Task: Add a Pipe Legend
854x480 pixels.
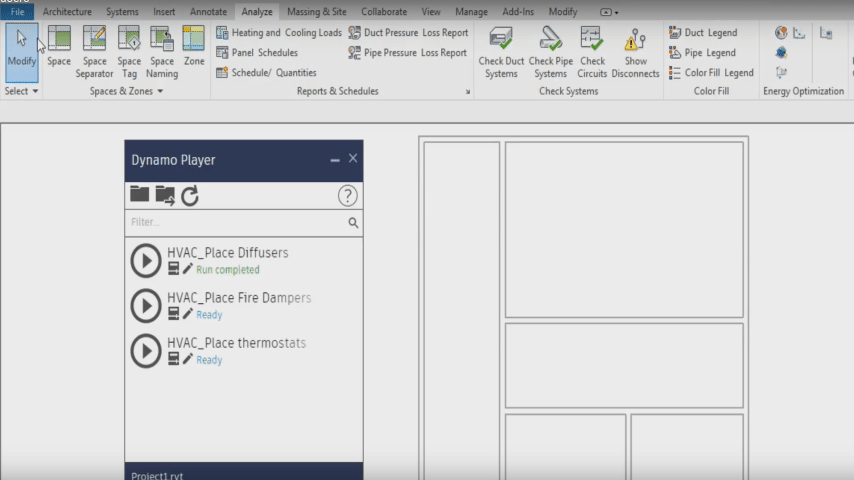Action: tap(702, 53)
